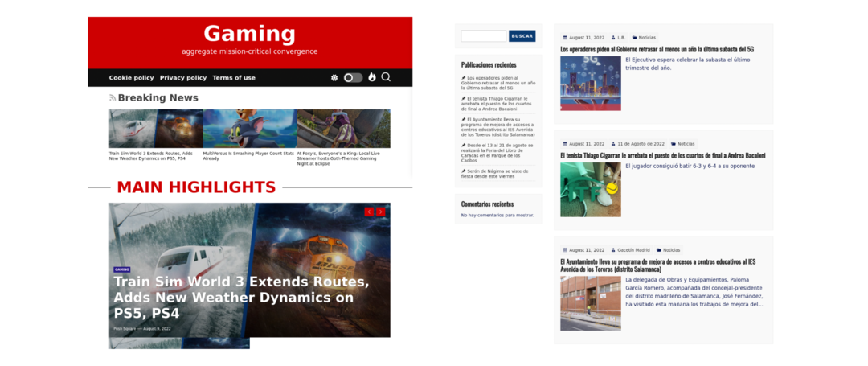This screenshot has height=366, width=868.
Task: Go to the Terms of use page
Action: pos(234,78)
